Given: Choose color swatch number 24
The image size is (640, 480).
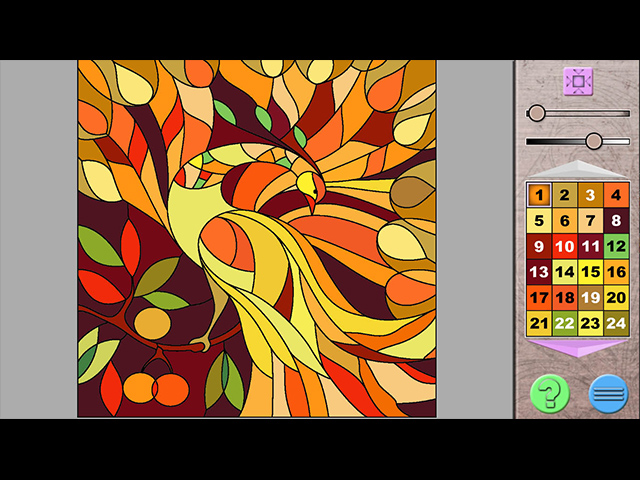Looking at the screenshot, I should (616, 323).
